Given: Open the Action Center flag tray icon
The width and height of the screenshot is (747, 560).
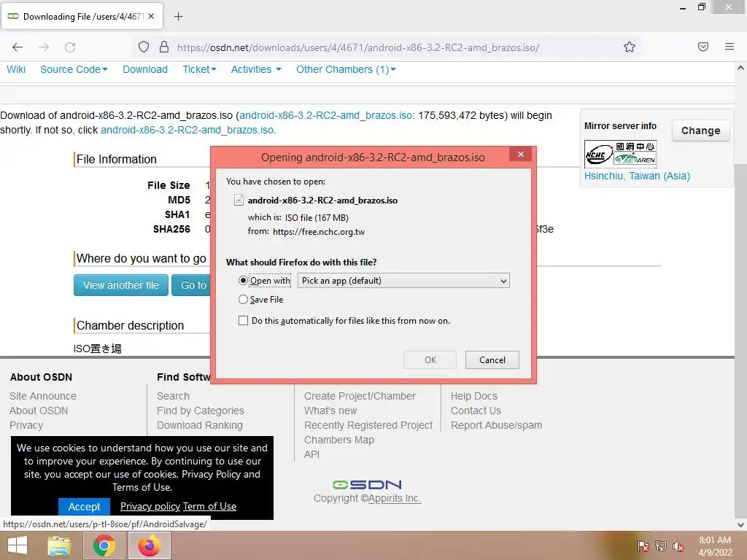Looking at the screenshot, I should click(643, 546).
